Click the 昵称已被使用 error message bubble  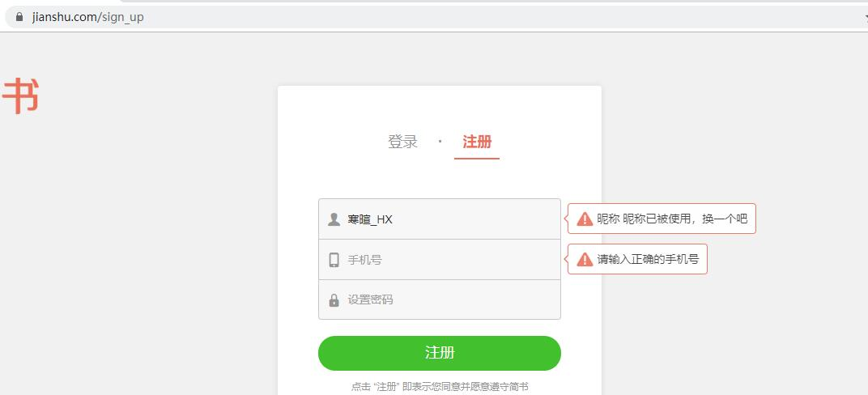click(662, 219)
